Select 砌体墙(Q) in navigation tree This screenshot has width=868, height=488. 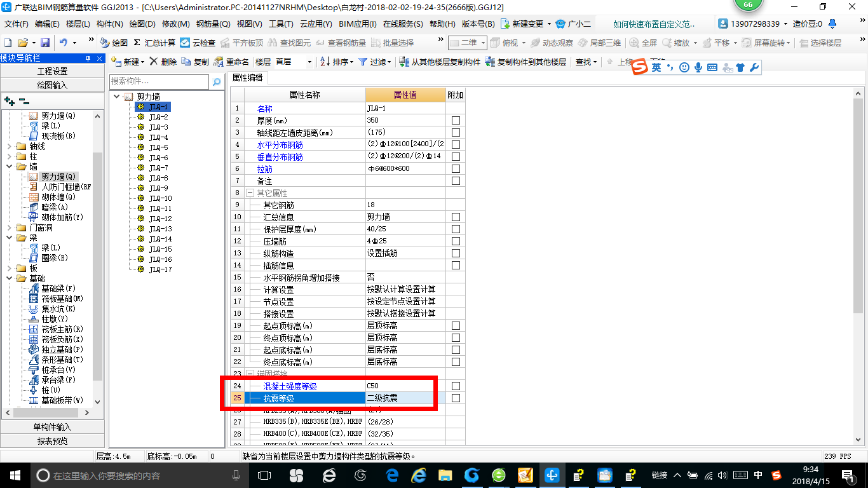coord(51,197)
